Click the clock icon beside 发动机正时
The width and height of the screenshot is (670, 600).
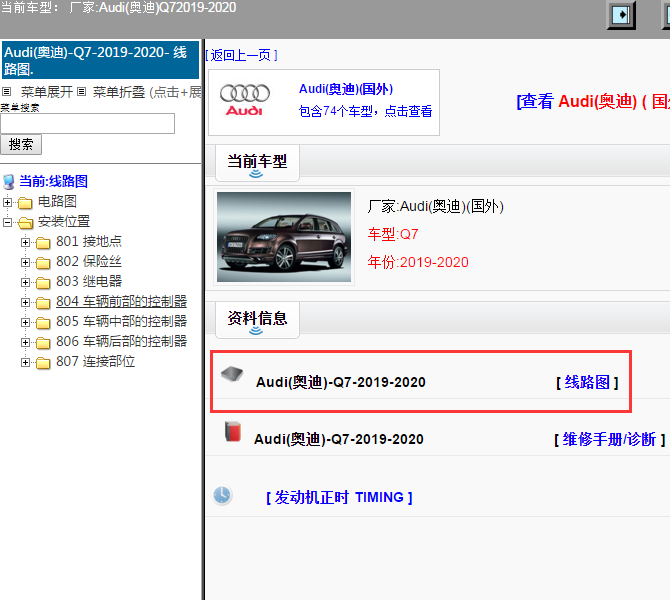[222, 495]
